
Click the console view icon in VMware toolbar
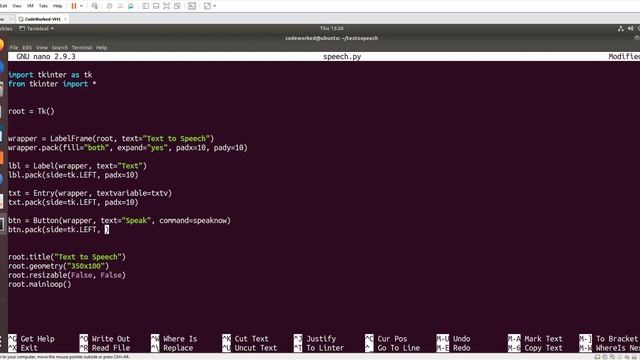pyautogui.click(x=192, y=6)
